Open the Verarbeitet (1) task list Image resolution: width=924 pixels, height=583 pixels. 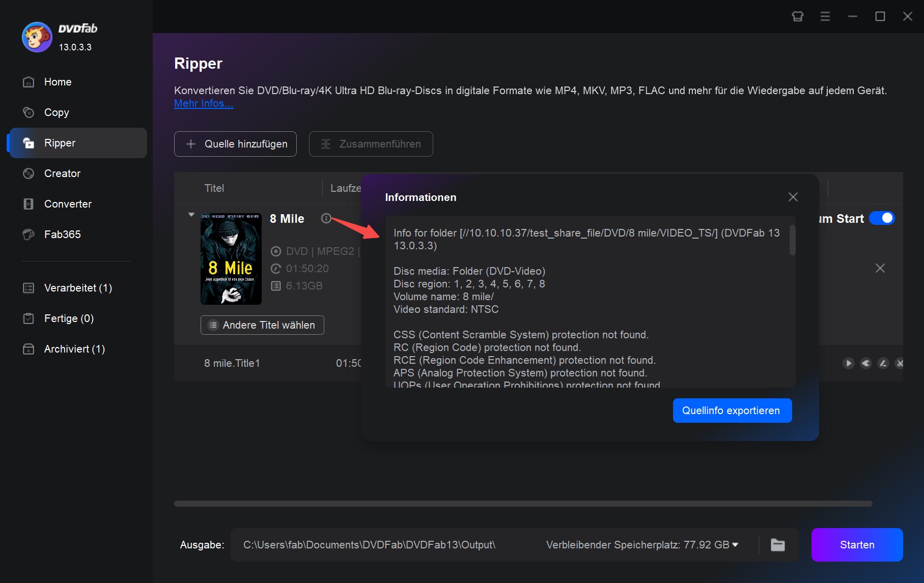(77, 288)
